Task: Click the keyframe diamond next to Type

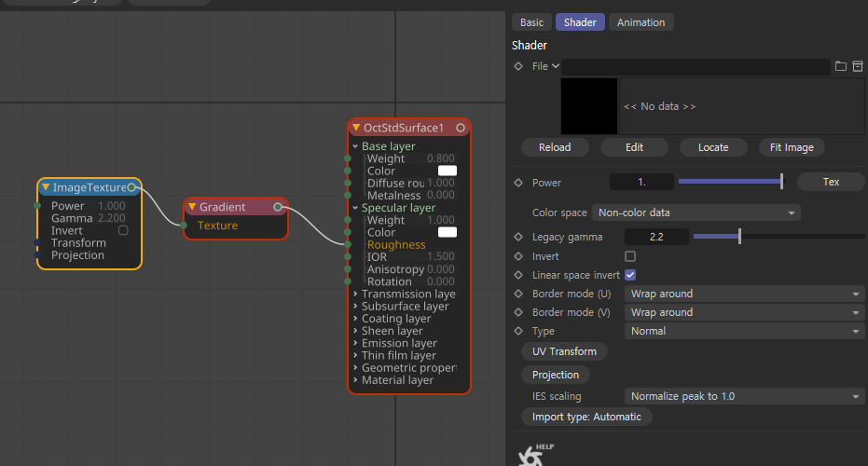Action: pyautogui.click(x=518, y=331)
